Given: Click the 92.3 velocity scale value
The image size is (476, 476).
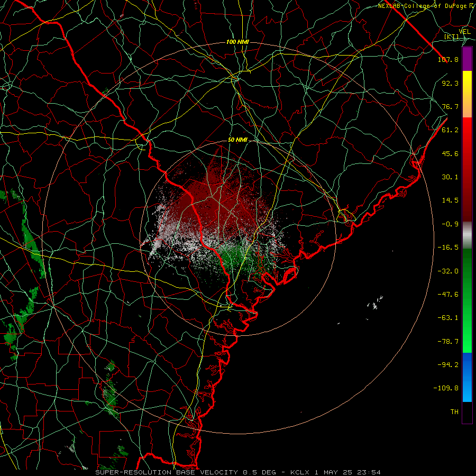Looking at the screenshot, I should [450, 83].
